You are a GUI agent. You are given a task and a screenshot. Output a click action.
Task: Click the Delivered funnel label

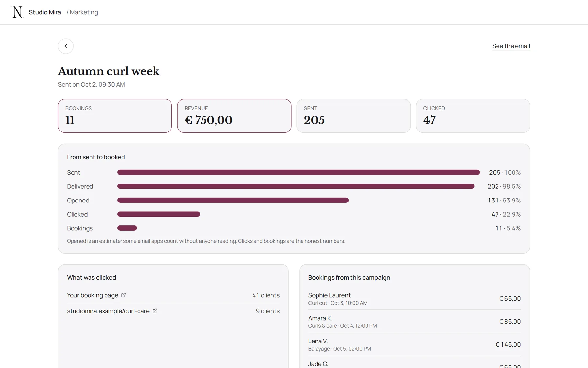click(80, 186)
